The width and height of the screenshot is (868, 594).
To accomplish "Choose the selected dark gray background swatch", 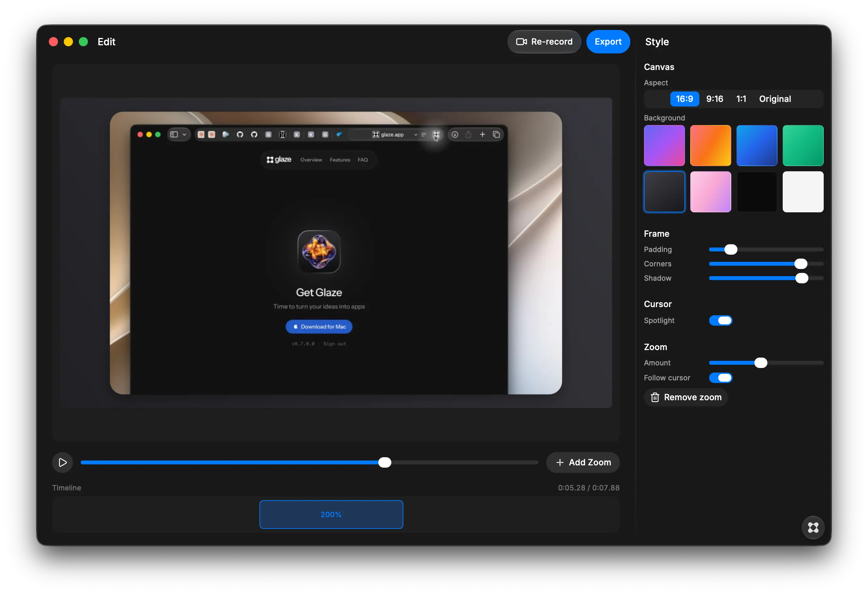I will click(665, 191).
